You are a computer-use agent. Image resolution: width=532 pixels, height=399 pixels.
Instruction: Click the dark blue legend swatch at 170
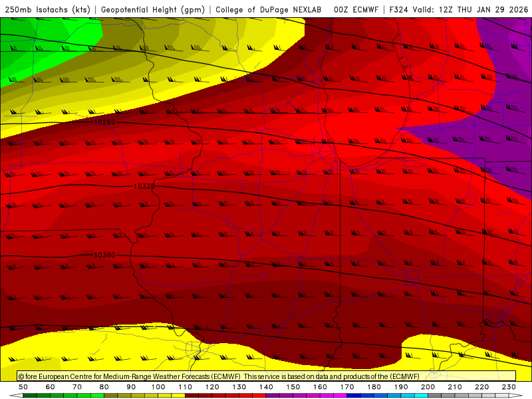tap(354, 396)
